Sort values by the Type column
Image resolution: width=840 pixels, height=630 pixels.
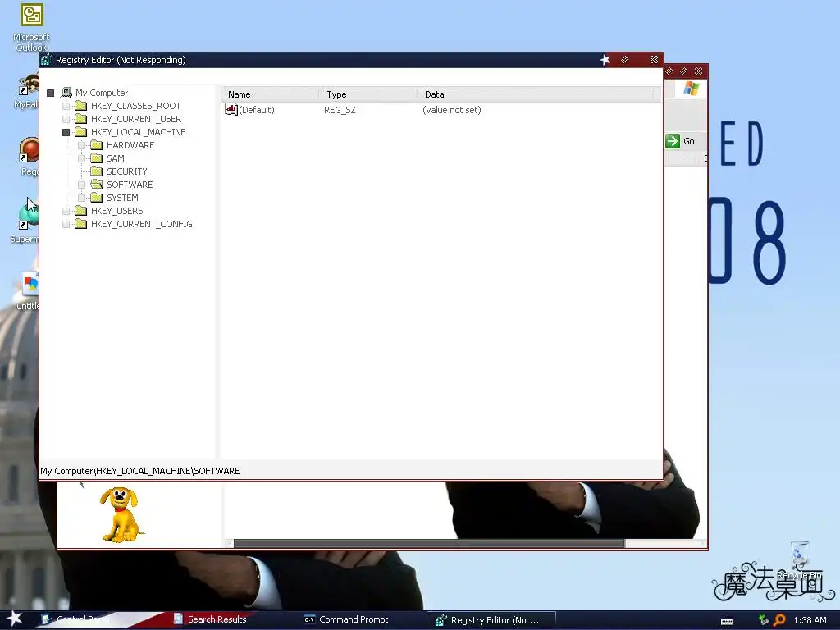(368, 94)
